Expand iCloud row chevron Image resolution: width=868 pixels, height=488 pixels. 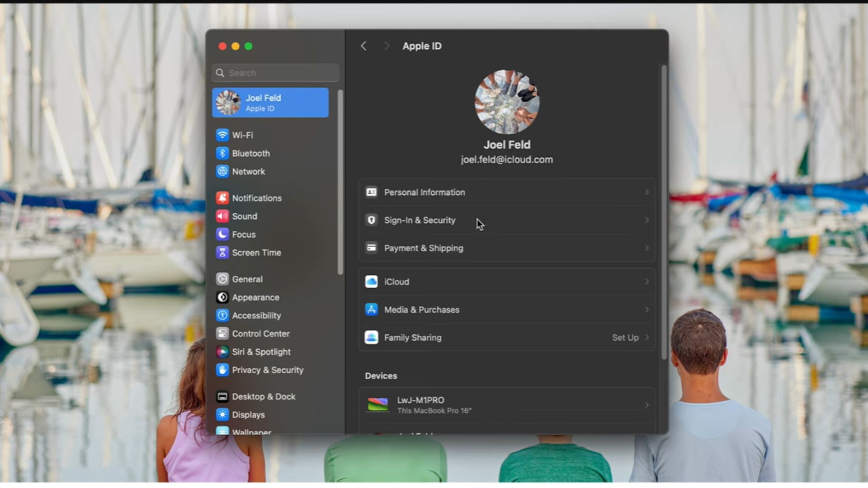pos(647,282)
